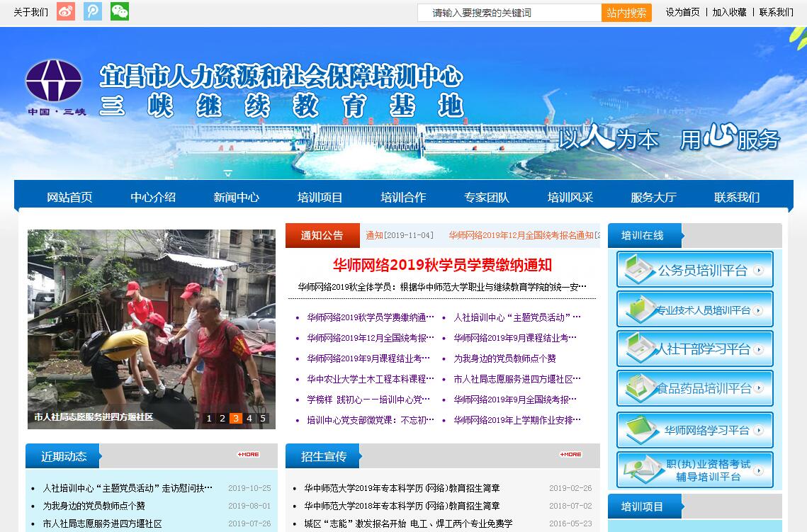Image resolution: width=807 pixels, height=532 pixels.
Task: Open 人社干部学习平台 banner
Action: (x=694, y=349)
